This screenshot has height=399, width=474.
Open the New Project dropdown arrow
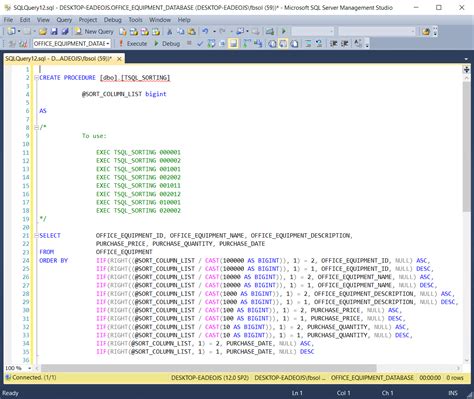point(19,32)
